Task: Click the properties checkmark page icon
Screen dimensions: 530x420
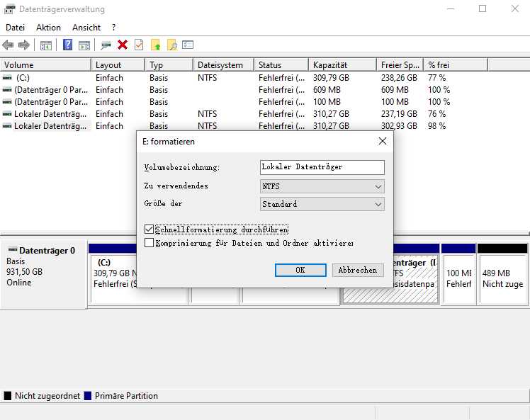Action: pyautogui.click(x=139, y=45)
